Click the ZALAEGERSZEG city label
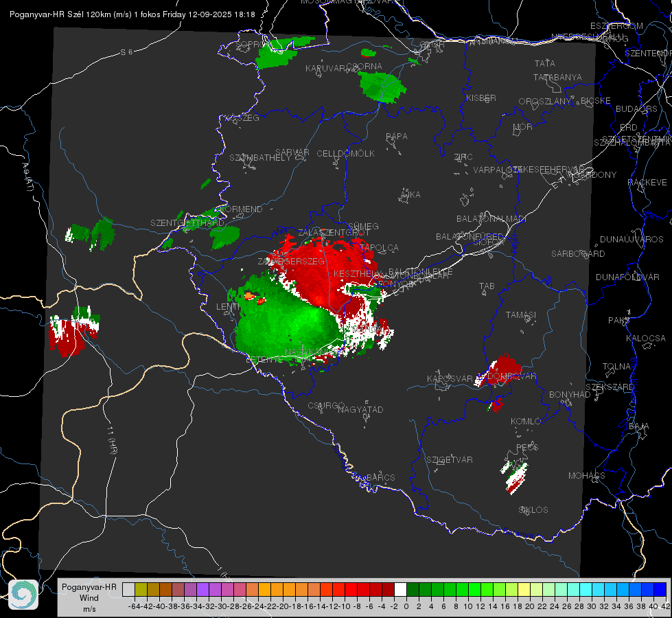672x618 pixels. [x=290, y=261]
